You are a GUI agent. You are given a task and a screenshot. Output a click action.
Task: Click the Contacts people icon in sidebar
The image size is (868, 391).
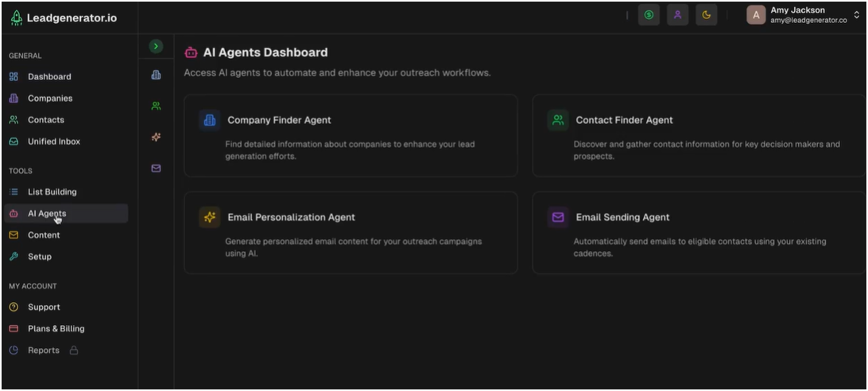14,120
